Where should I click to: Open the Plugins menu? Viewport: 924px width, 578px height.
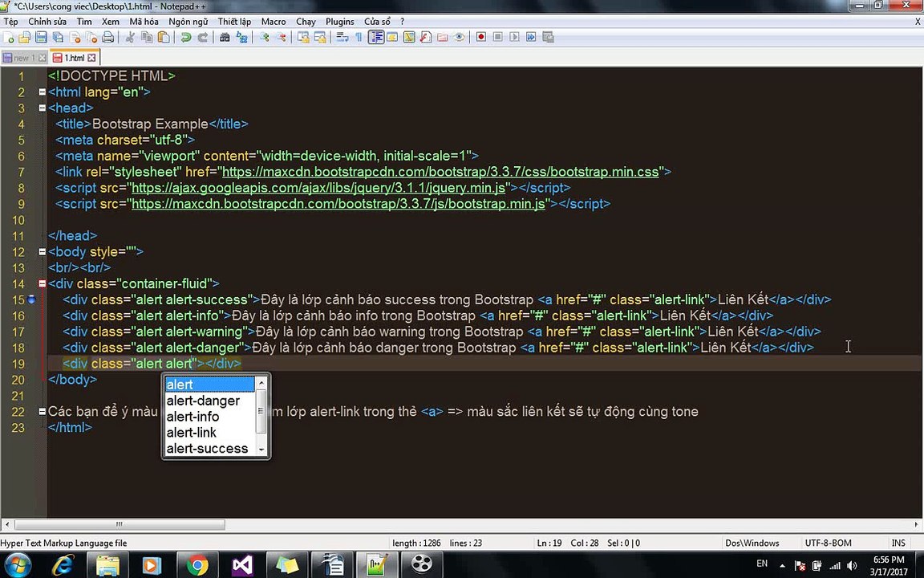pos(340,21)
